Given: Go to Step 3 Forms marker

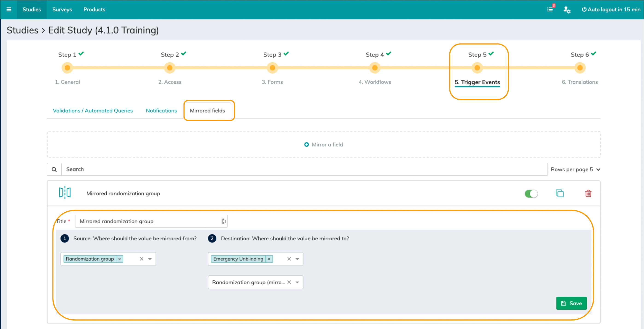Looking at the screenshot, I should pyautogui.click(x=272, y=68).
